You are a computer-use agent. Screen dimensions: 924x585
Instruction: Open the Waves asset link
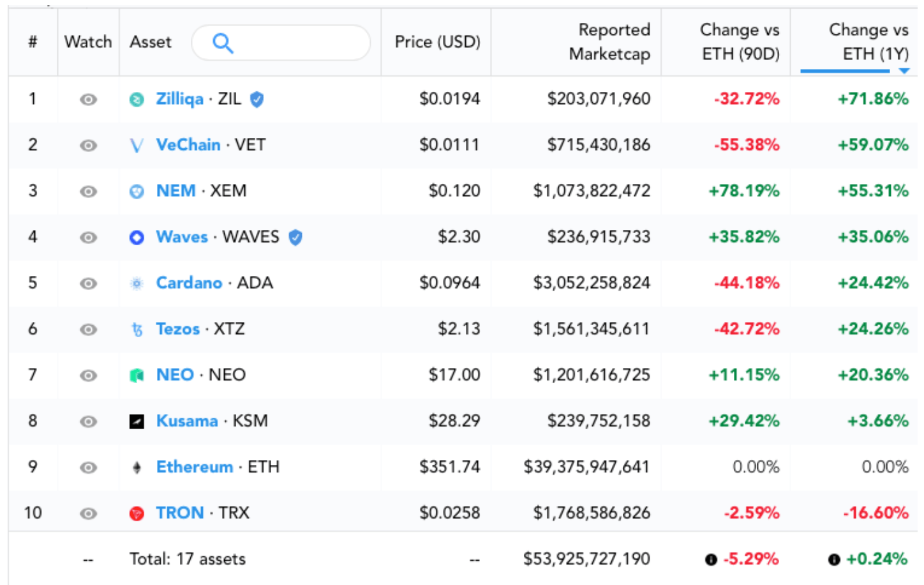182,237
